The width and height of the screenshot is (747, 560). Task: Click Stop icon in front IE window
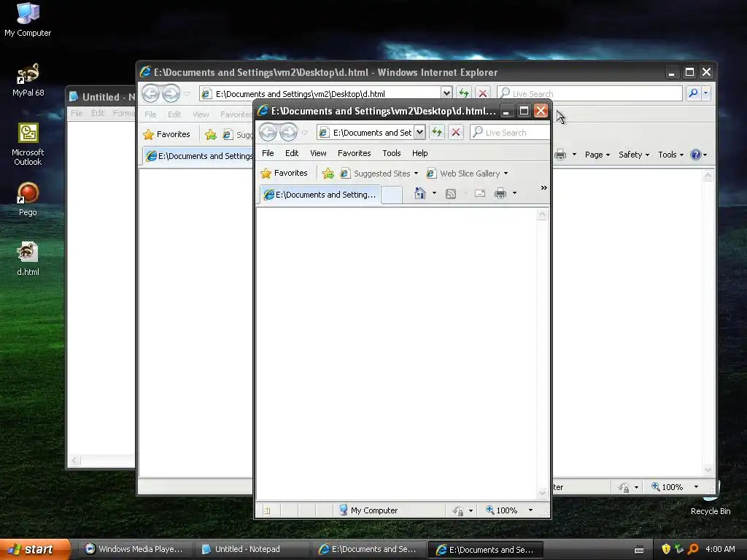pyautogui.click(x=456, y=132)
